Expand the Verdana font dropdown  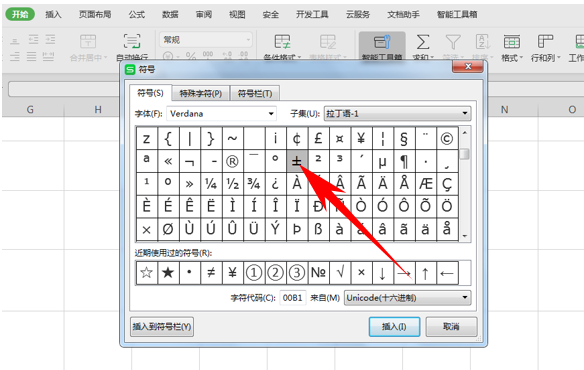(x=271, y=114)
